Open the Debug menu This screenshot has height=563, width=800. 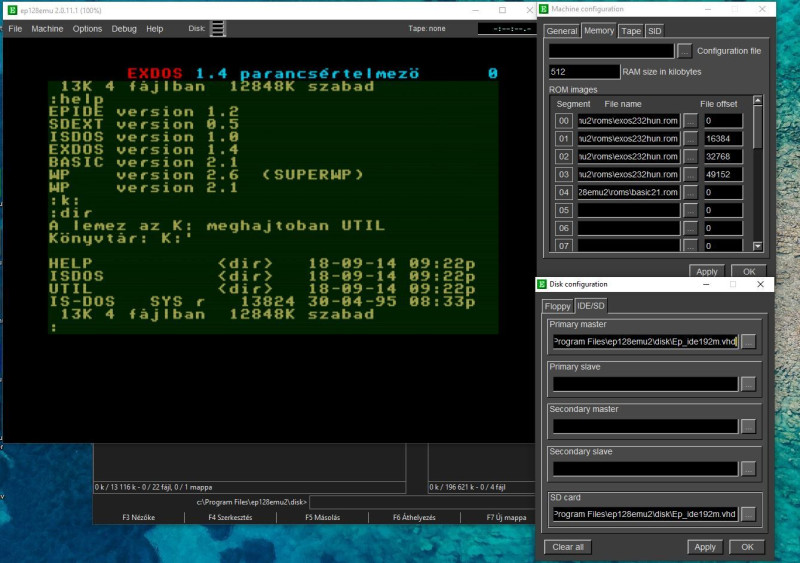(x=124, y=29)
